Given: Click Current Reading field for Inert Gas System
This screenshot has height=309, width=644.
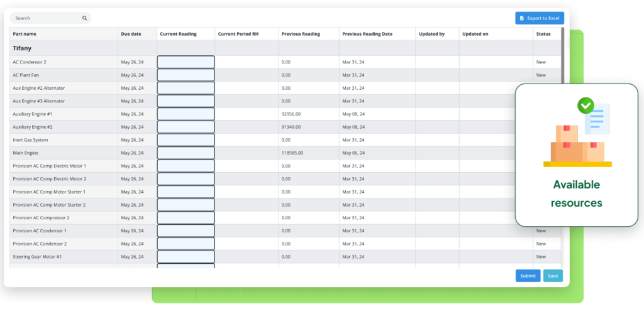Looking at the screenshot, I should (x=186, y=140).
